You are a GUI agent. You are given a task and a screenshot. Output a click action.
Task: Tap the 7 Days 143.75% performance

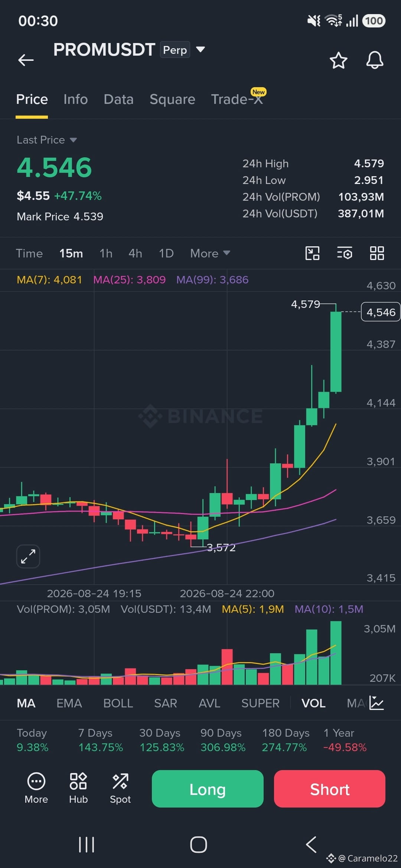101,740
